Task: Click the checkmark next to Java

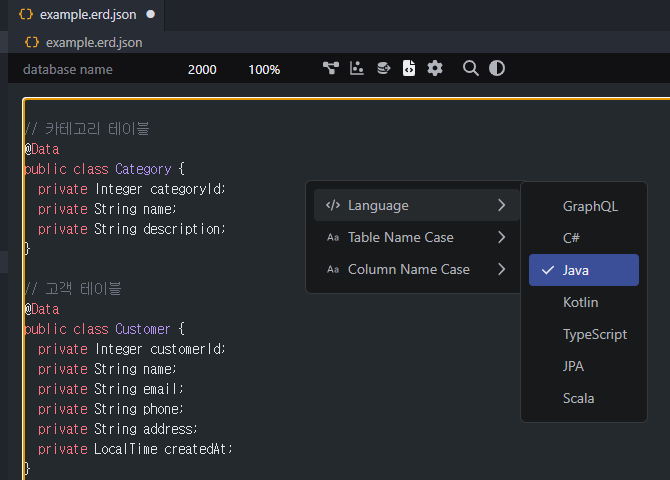Action: 548,270
